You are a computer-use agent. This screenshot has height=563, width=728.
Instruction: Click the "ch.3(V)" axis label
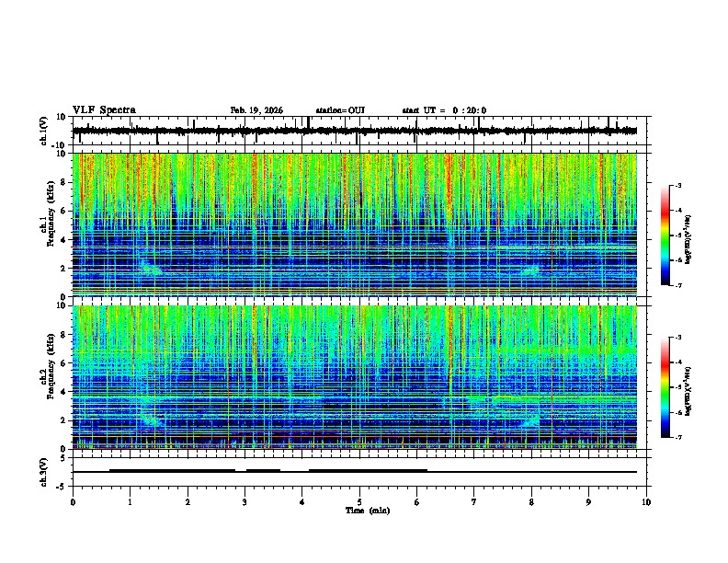44,472
